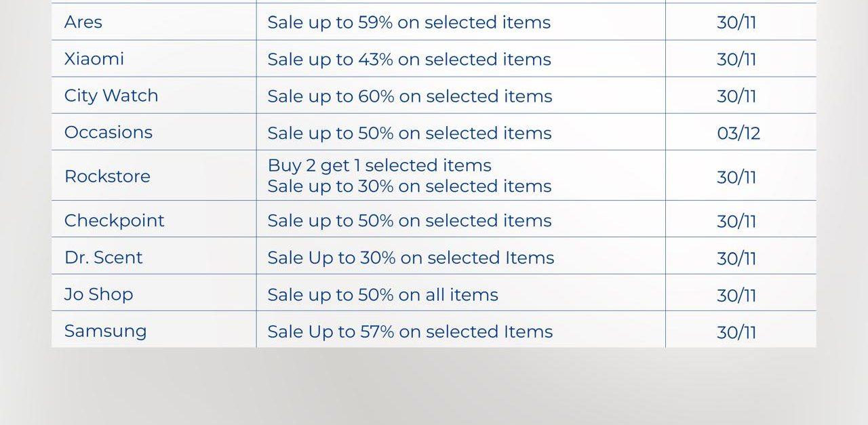
Task: Click the 59% sale offer text
Action: 409,22
